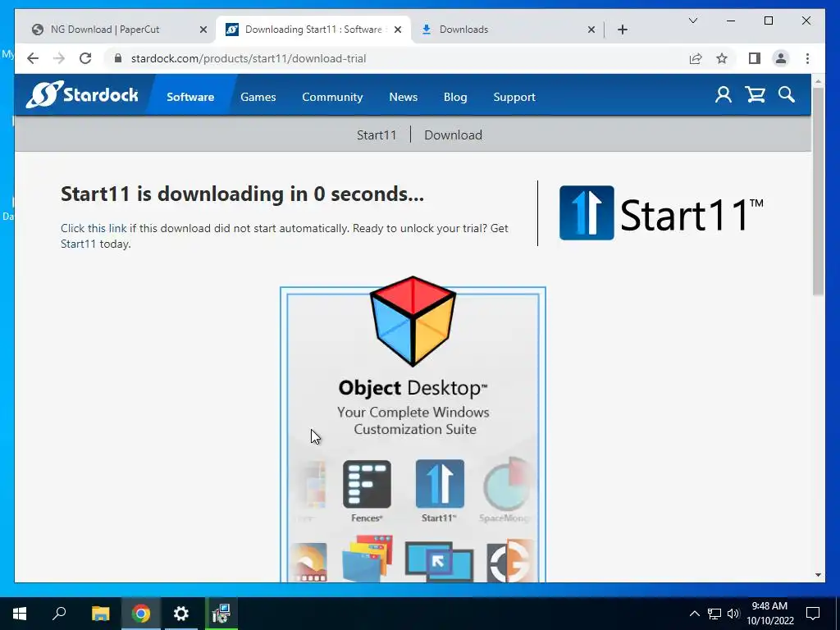The height and width of the screenshot is (630, 840).
Task: Click the overlapping monitors app icon
Action: coord(440,561)
